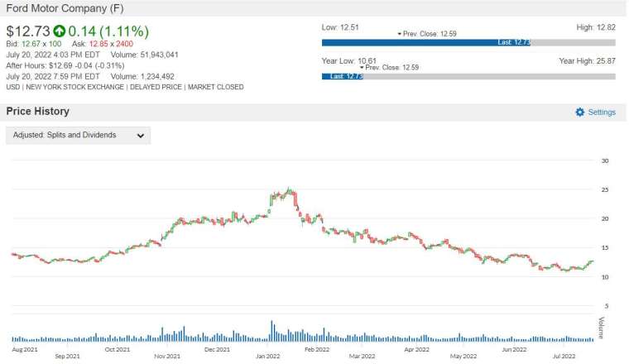629x364 pixels.
Task: Click the Volume: 51,943,041 text
Action: (x=144, y=55)
